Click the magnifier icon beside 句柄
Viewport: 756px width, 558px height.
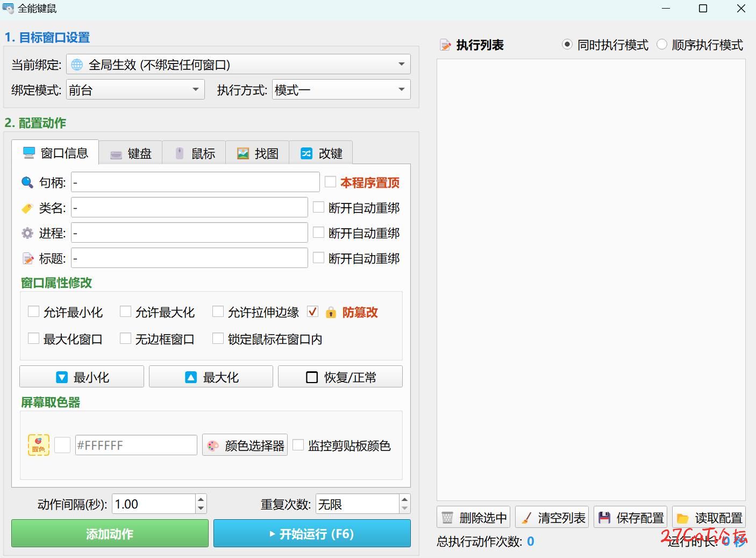pos(27,182)
